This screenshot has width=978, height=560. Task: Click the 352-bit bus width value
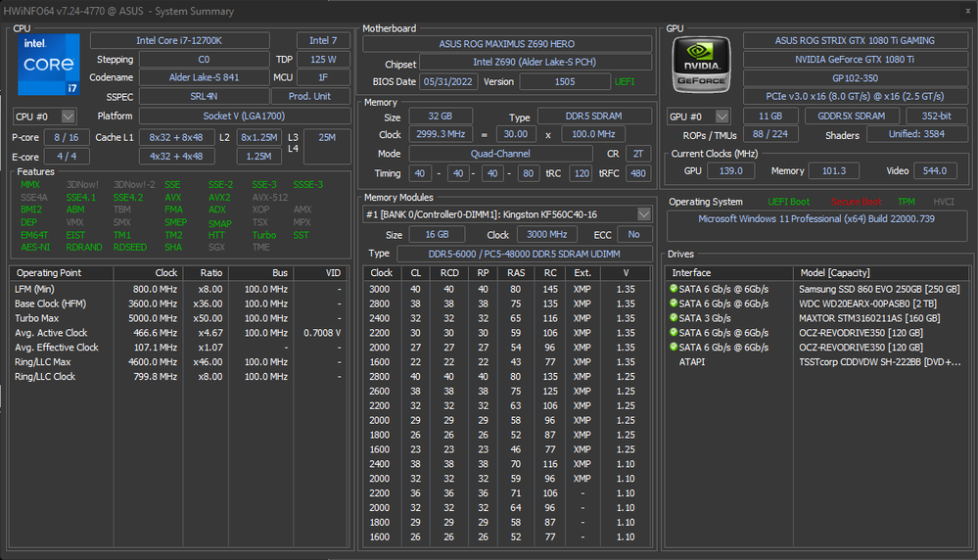936,116
